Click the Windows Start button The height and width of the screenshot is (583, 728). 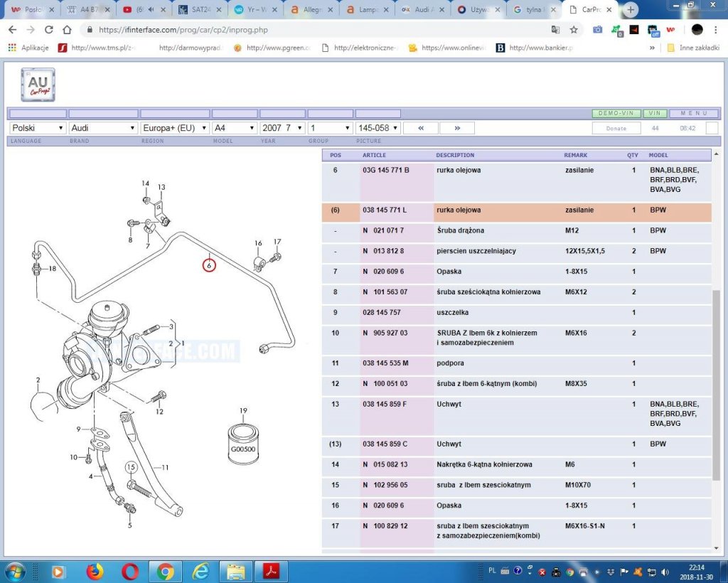pyautogui.click(x=16, y=572)
